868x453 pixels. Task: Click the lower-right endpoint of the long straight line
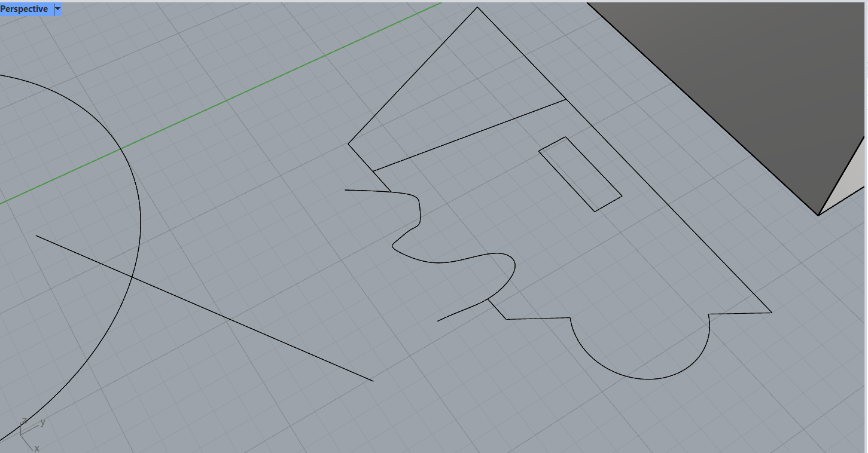(x=373, y=381)
